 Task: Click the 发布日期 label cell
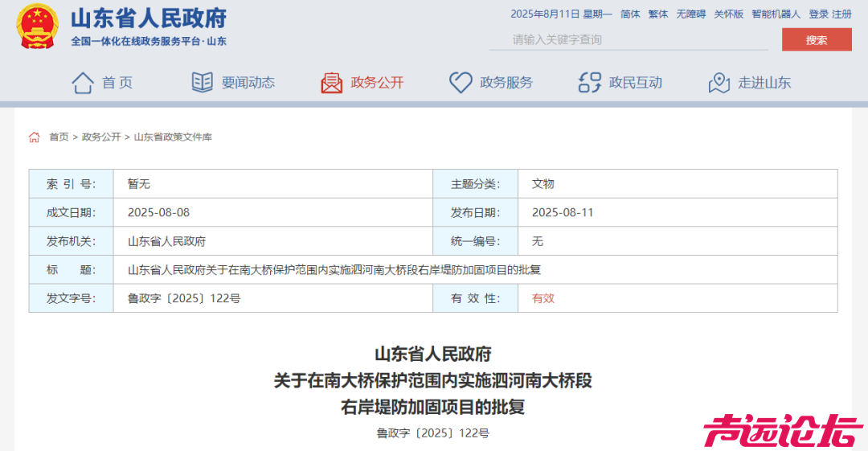coord(476,213)
